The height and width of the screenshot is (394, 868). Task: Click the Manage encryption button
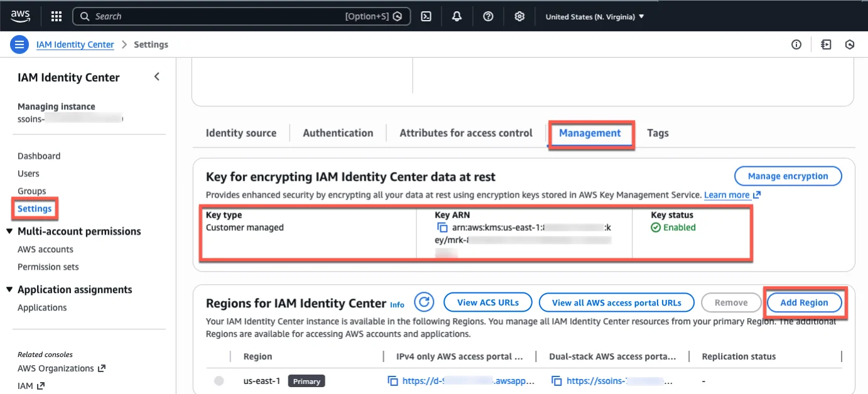788,176
